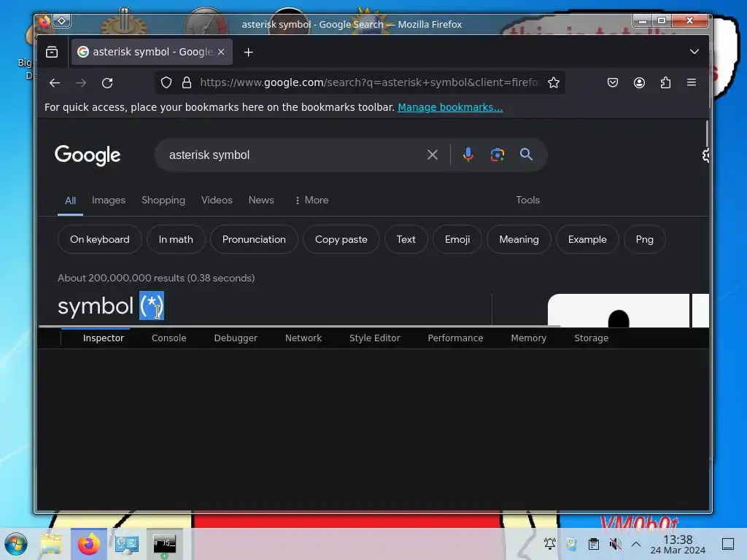
Task: Open the clipboard tray icon
Action: tap(594, 543)
